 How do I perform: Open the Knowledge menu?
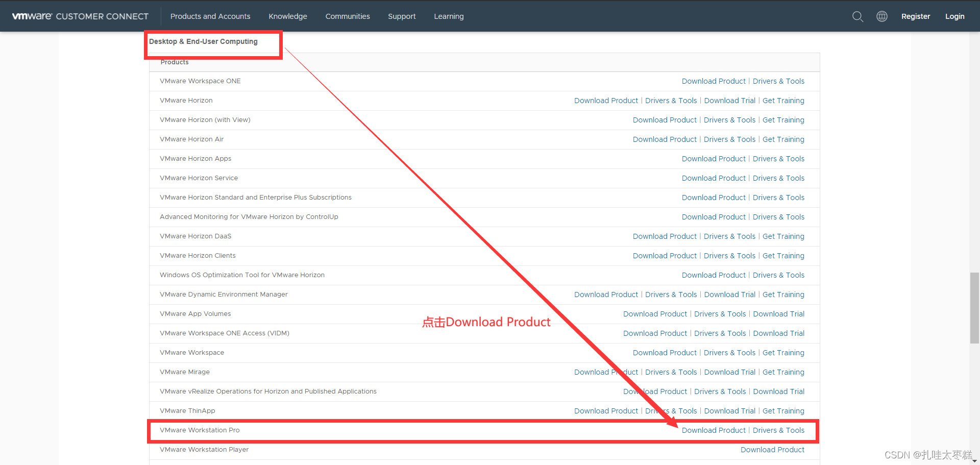[288, 16]
